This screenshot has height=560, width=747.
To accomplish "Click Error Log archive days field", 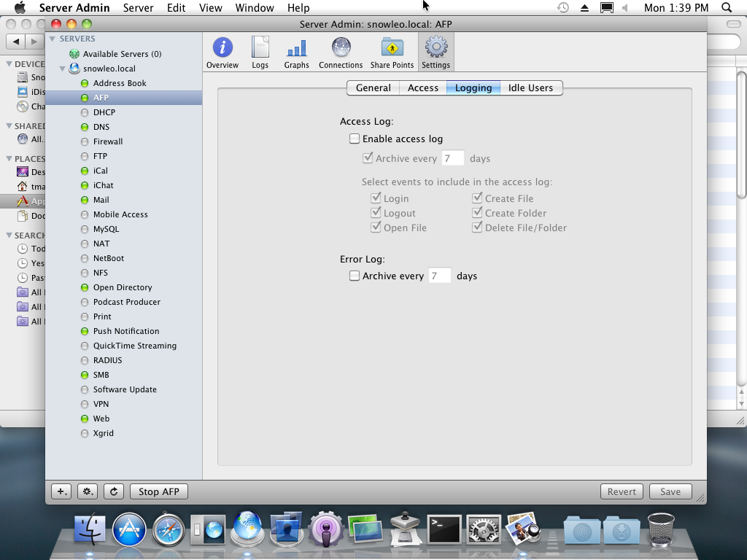I will (x=439, y=276).
